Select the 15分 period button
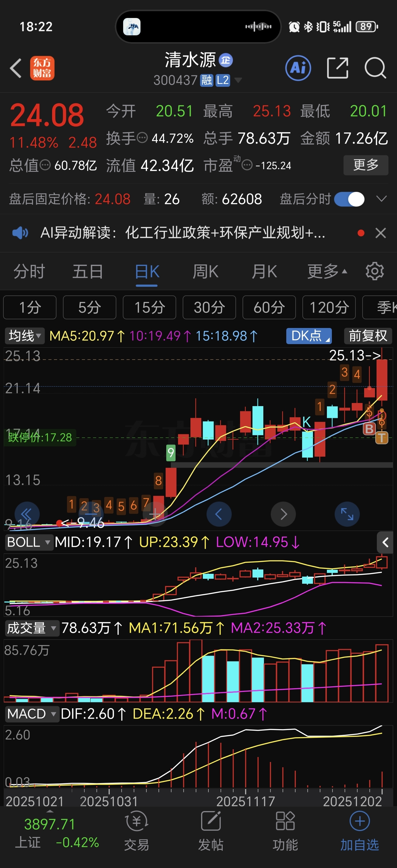The width and height of the screenshot is (397, 868). pyautogui.click(x=149, y=307)
